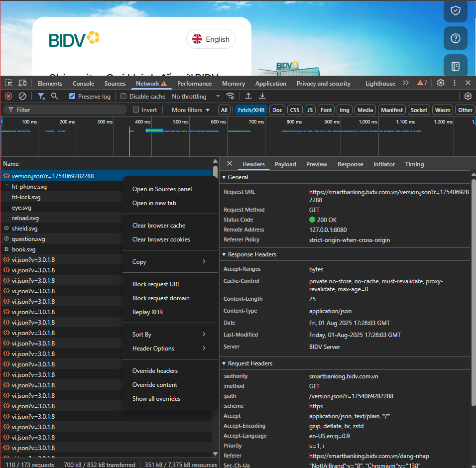Click the import HAR file icon
This screenshot has height=468, width=476.
click(248, 96)
